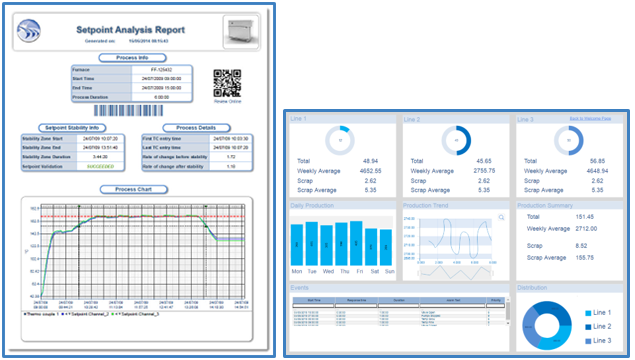Click the barcode below Process Info table

point(129,111)
